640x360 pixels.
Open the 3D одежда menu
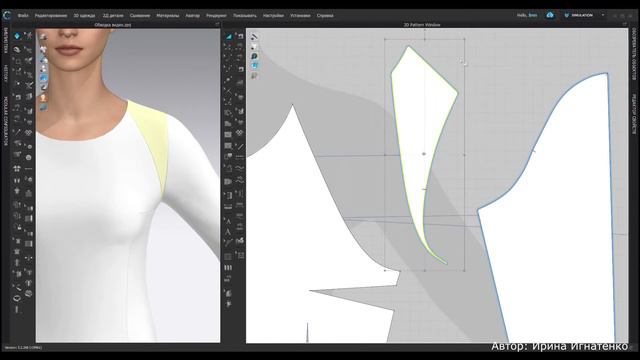[x=84, y=16]
